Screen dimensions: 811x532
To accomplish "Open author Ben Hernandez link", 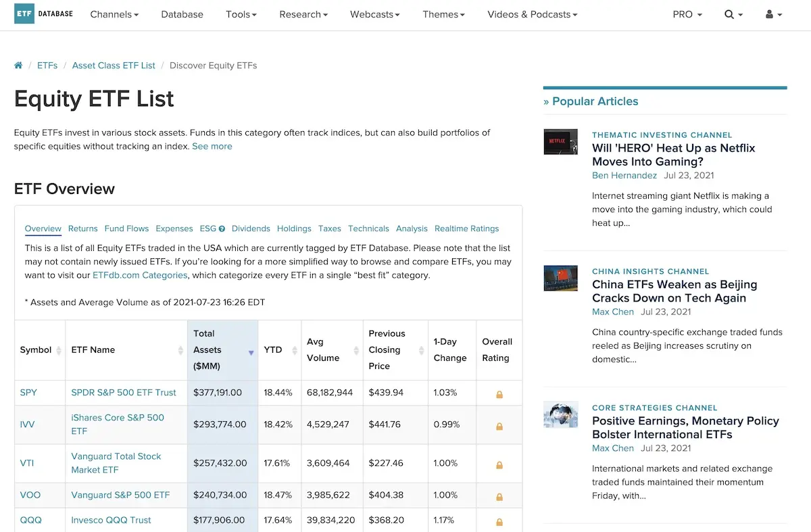I will [x=624, y=175].
